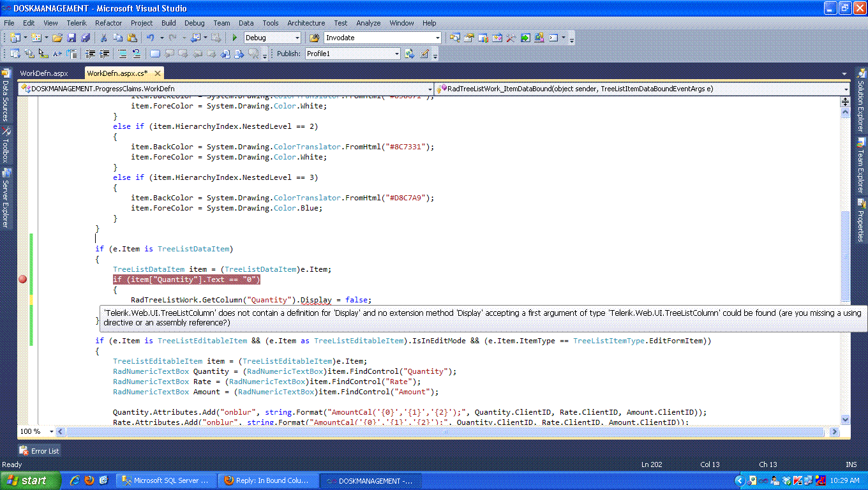The image size is (868, 490).
Task: Click the Paste clipboard icon
Action: tap(132, 38)
